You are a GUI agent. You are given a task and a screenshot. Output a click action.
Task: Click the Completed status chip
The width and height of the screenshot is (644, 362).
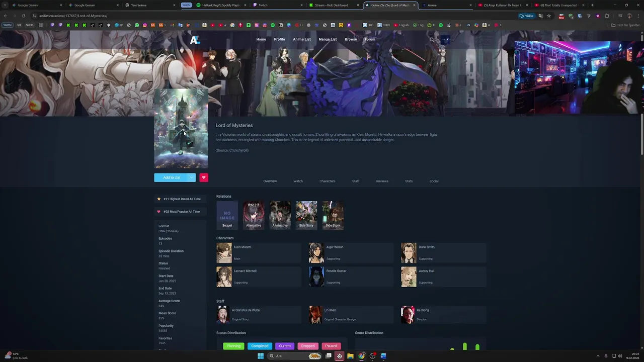click(x=260, y=346)
